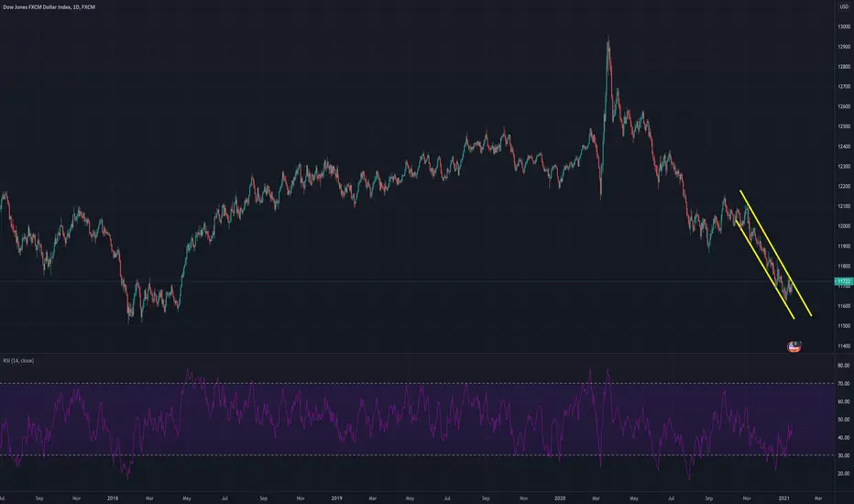
Task: Click the 12800 price axis label
Action: (x=844, y=67)
